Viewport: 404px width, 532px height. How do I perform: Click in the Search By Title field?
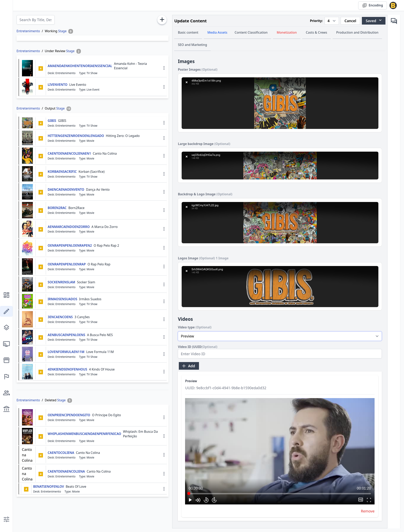[36, 20]
